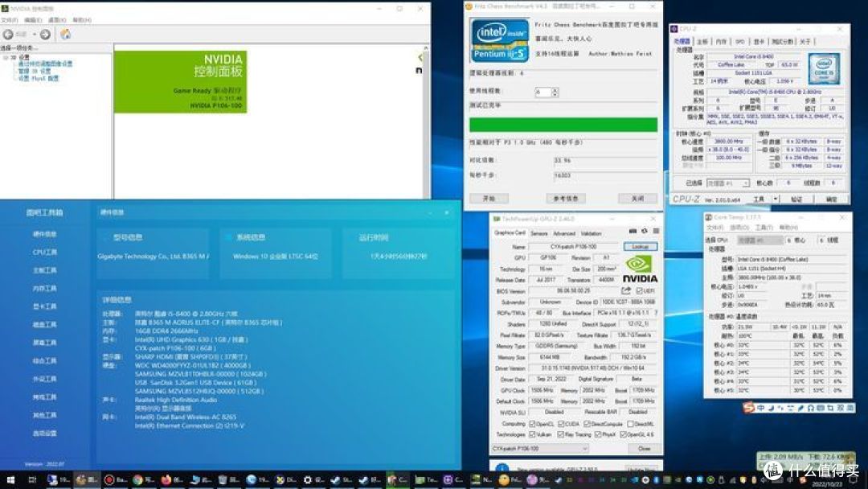Screen dimensions: 868x489
Task: Click the Sogou input method S icon
Action: [749, 408]
